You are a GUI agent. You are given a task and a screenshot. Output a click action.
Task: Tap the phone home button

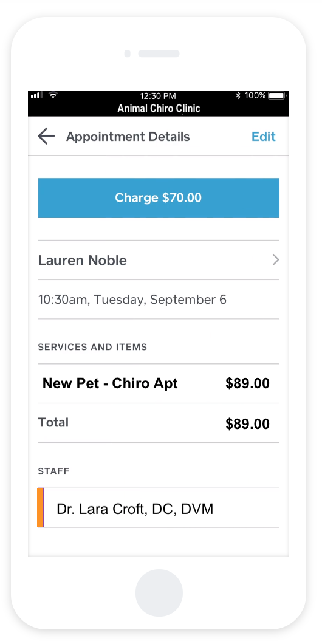click(x=159, y=592)
